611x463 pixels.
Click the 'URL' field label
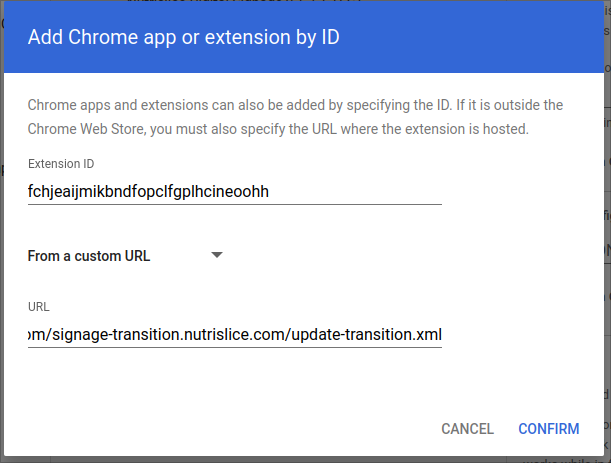pyautogui.click(x=39, y=307)
